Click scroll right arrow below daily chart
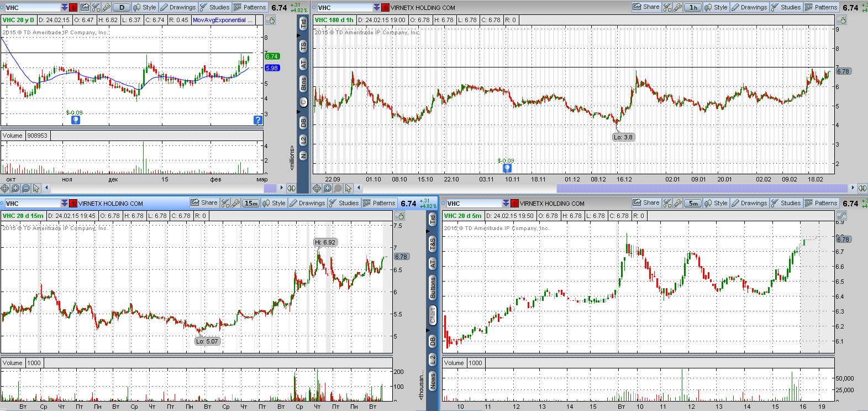The width and height of the screenshot is (868, 411). [281, 188]
